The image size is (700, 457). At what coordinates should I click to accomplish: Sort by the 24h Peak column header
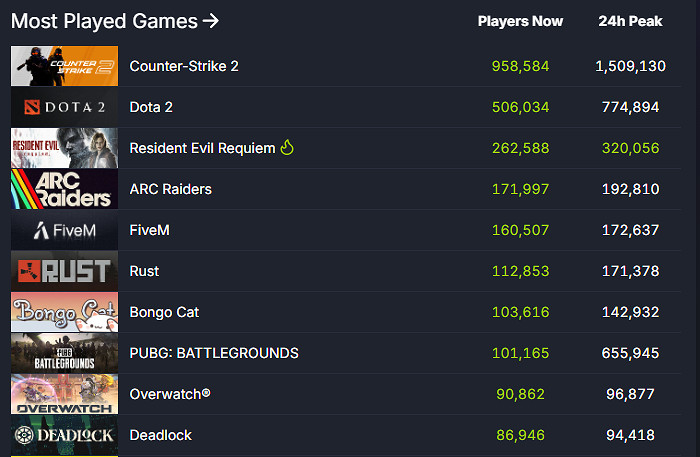[629, 21]
